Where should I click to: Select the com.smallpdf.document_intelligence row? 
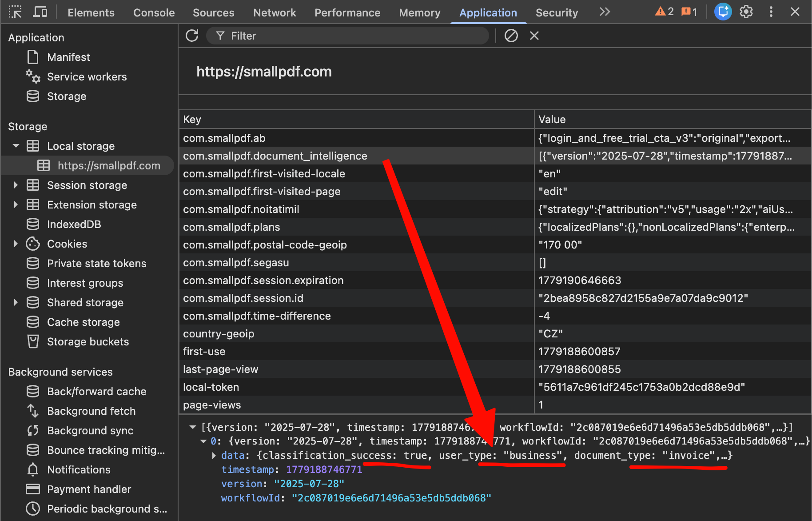pos(495,156)
